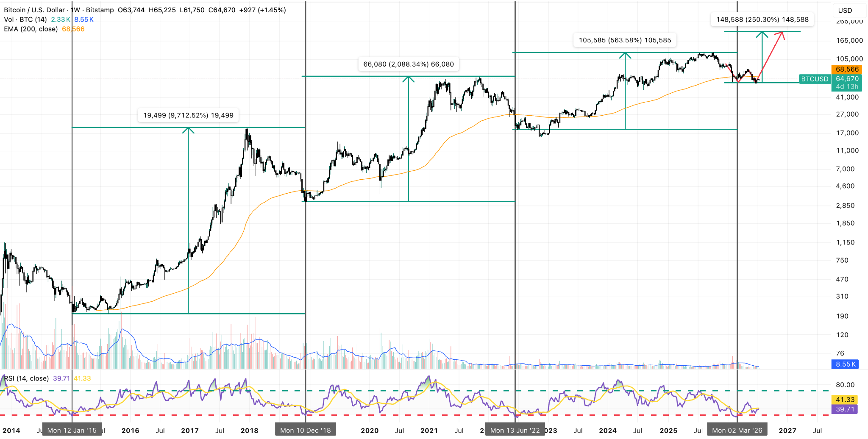This screenshot has height=439, width=868.
Task: Click the H65,225 high value in header
Action: point(162,10)
